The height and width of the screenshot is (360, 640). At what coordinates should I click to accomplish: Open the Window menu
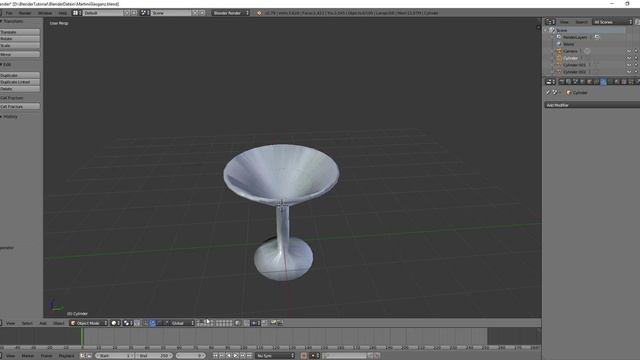click(x=45, y=13)
